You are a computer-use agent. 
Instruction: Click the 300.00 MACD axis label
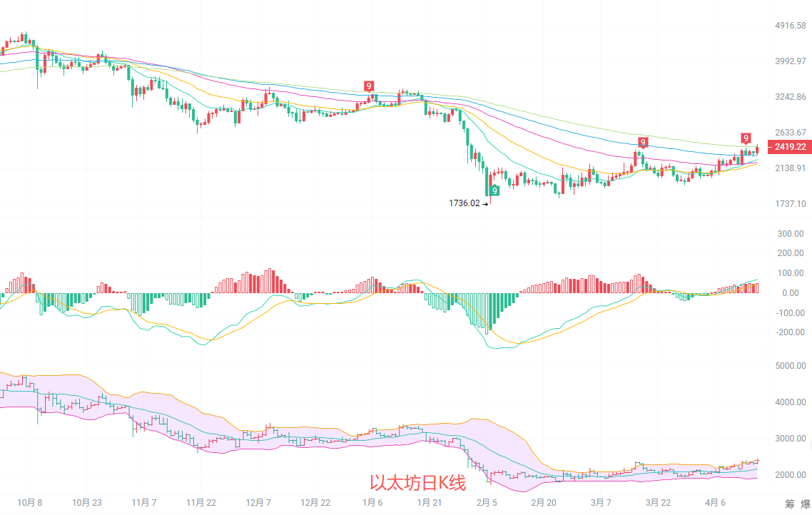click(x=790, y=234)
